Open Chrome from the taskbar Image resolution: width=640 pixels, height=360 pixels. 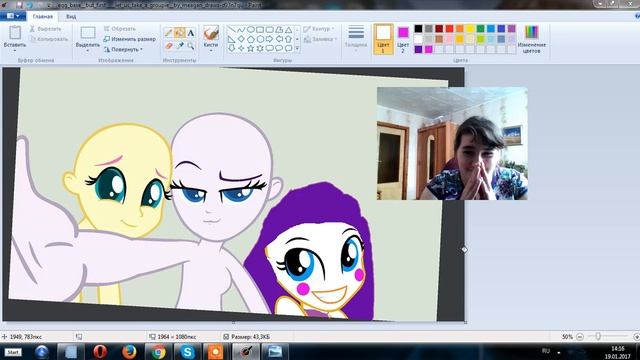coord(158,351)
